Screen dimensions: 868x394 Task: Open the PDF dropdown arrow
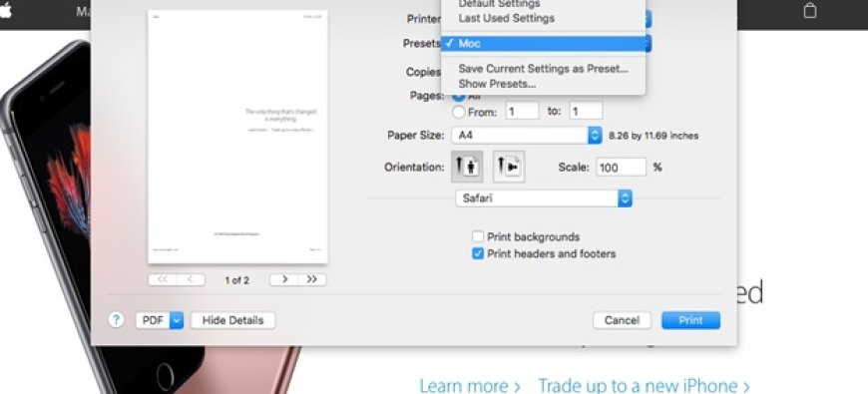pyautogui.click(x=177, y=320)
